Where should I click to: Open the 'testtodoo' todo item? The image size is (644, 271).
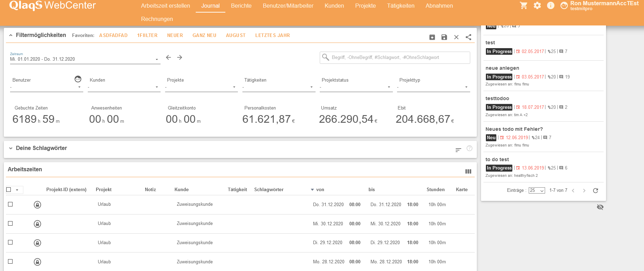497,98
